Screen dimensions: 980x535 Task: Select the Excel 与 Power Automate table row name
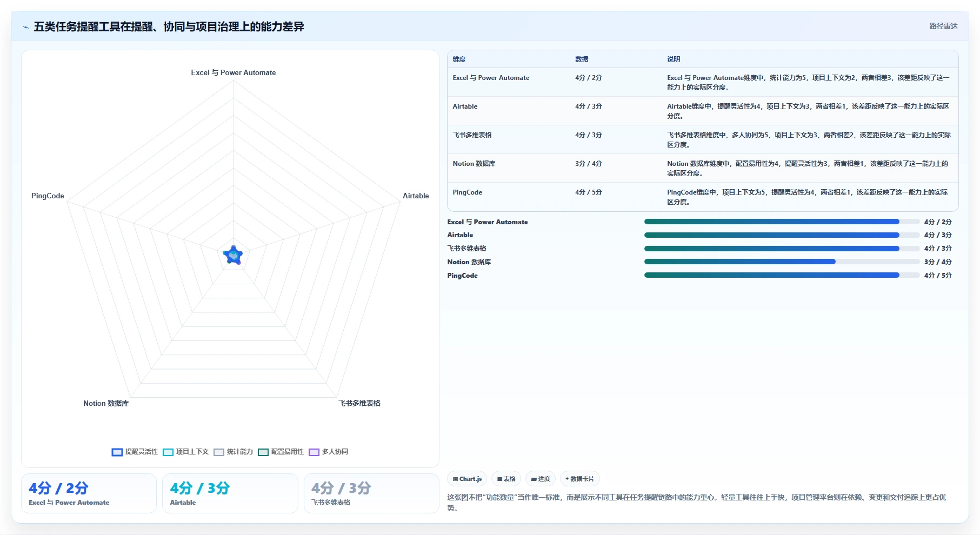coord(491,78)
